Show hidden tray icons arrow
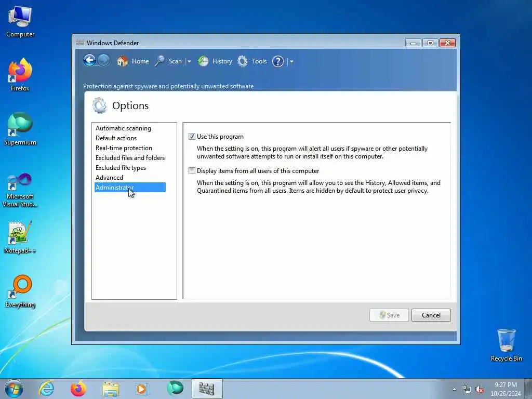Viewport: 532px width, 399px height. (x=454, y=390)
